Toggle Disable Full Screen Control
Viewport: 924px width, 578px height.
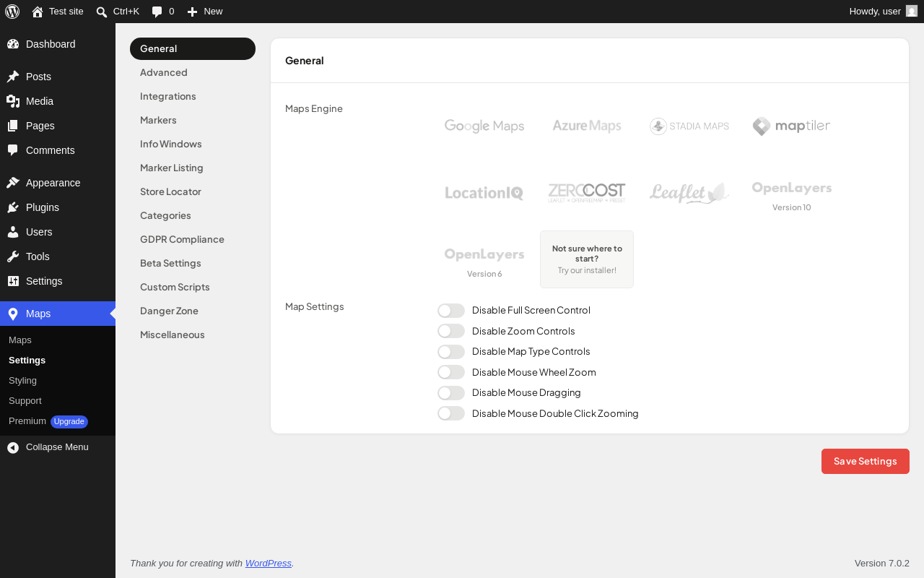[451, 311]
